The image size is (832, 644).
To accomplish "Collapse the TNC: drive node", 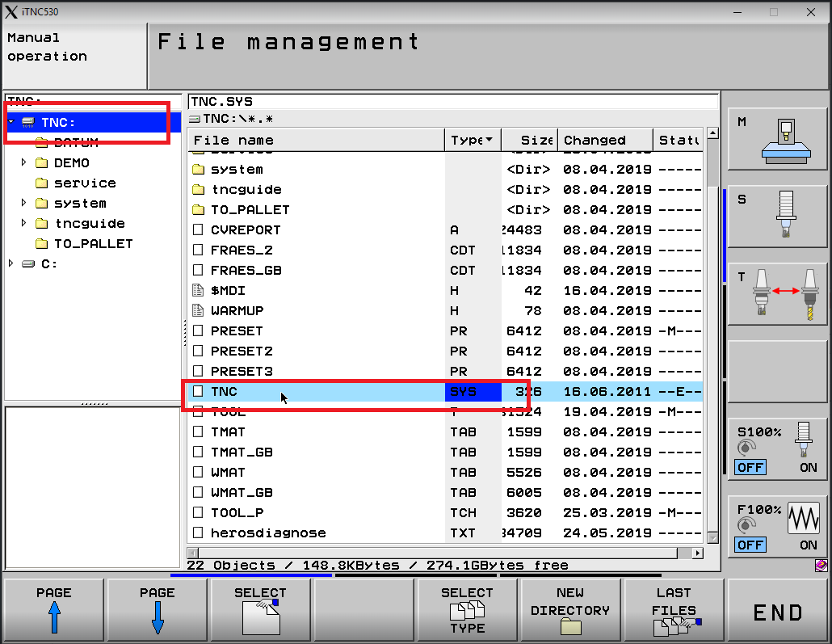I will pos(11,121).
